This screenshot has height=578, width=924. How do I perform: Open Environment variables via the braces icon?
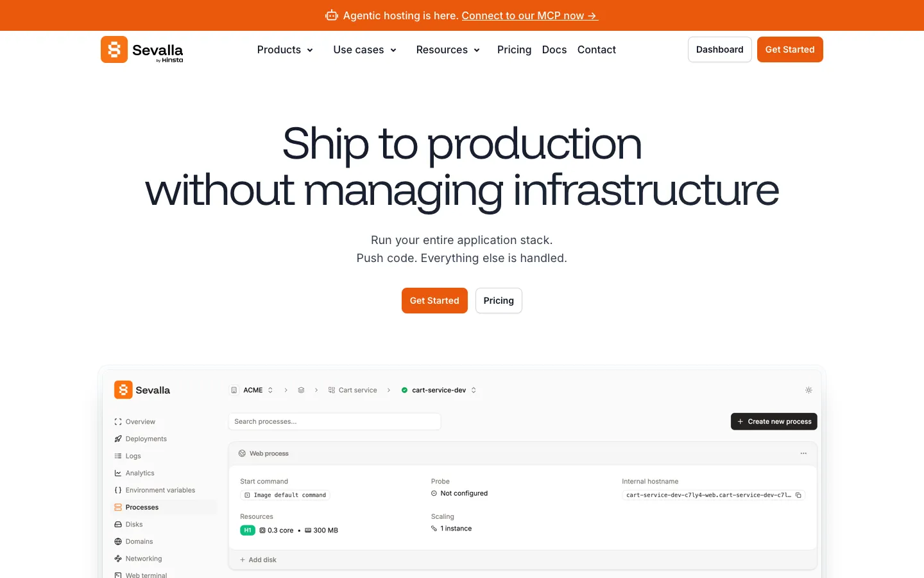coord(118,490)
